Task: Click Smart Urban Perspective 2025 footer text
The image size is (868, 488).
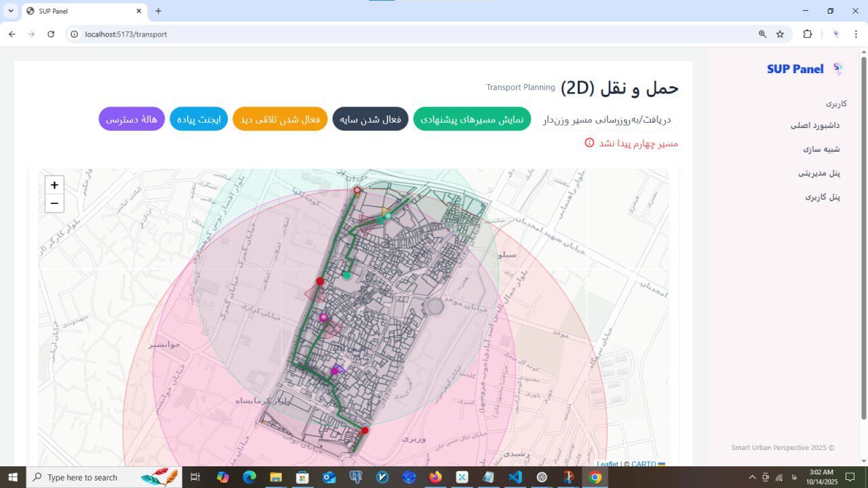Action: (783, 448)
